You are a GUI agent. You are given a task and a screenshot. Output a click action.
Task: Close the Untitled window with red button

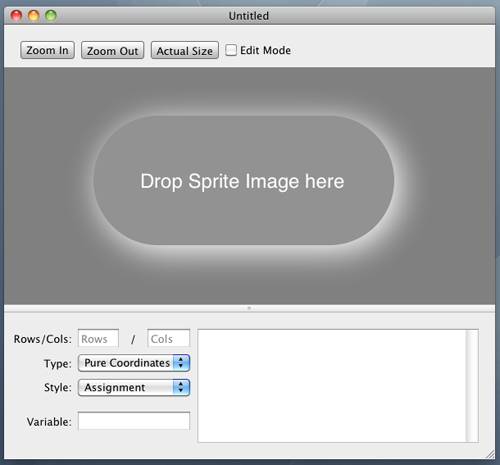click(16, 15)
